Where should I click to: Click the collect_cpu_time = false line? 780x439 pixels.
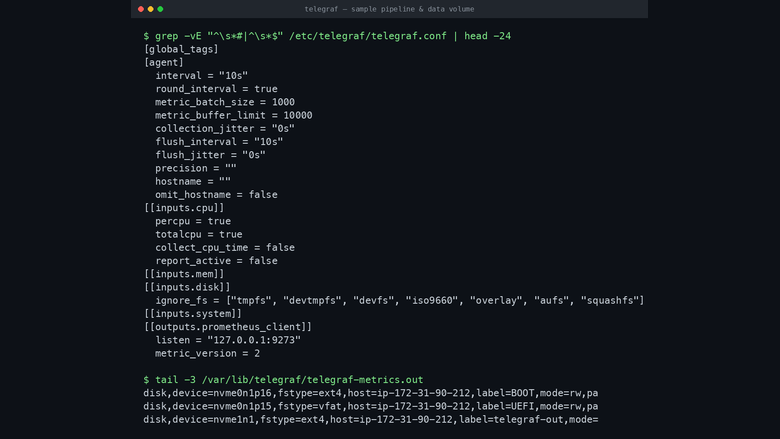click(x=225, y=248)
